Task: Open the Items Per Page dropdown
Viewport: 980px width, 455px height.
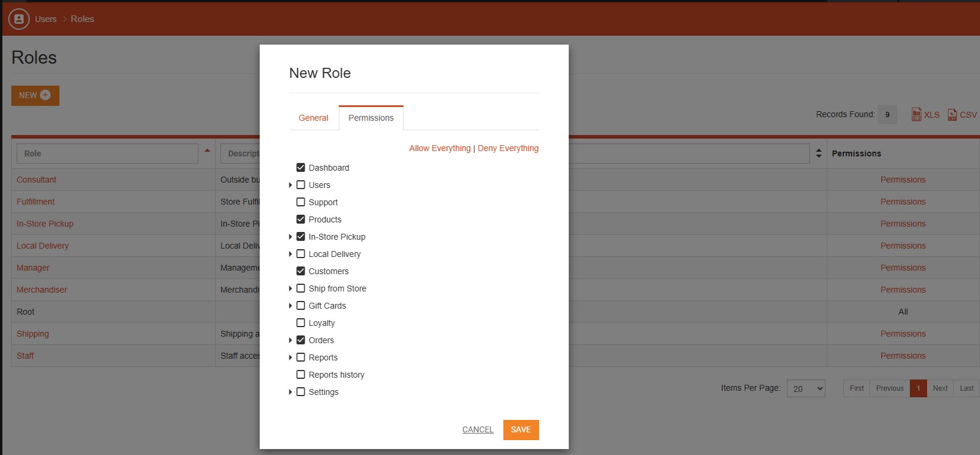Action: click(806, 388)
